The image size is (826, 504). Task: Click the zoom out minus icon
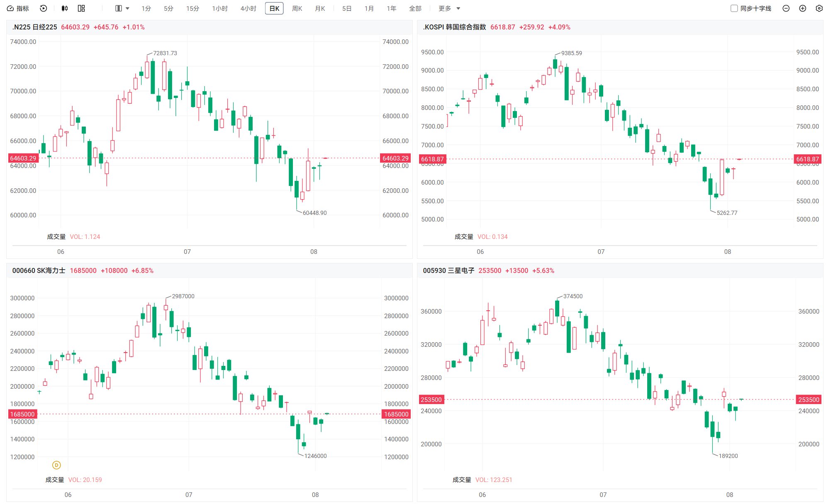[x=786, y=8]
